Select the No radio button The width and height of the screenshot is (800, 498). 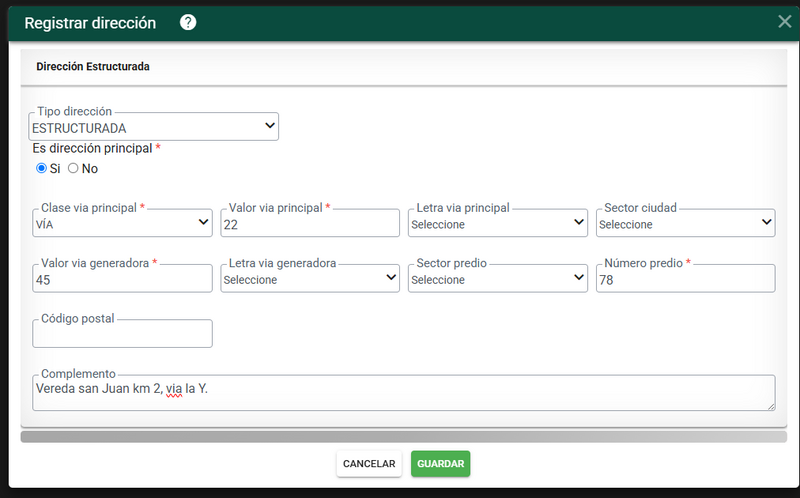(73, 168)
